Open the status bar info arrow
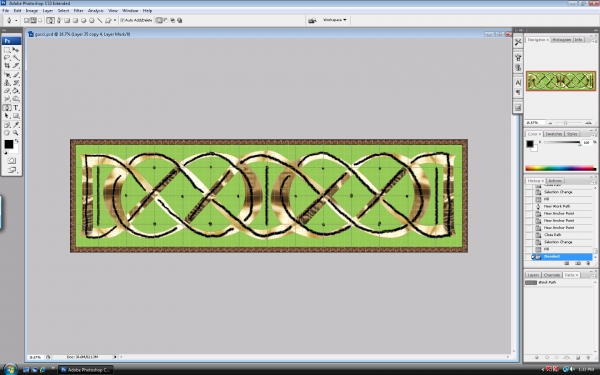The width and height of the screenshot is (600, 375). tap(115, 357)
